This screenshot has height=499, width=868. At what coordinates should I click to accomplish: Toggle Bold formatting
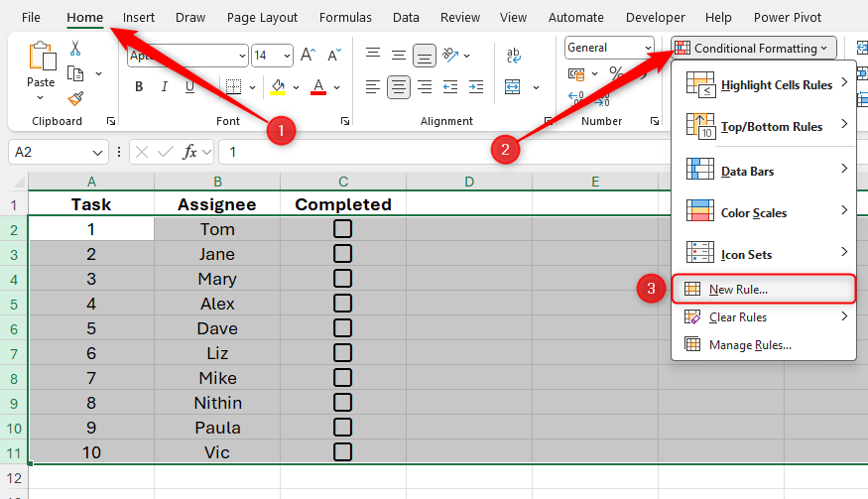139,86
